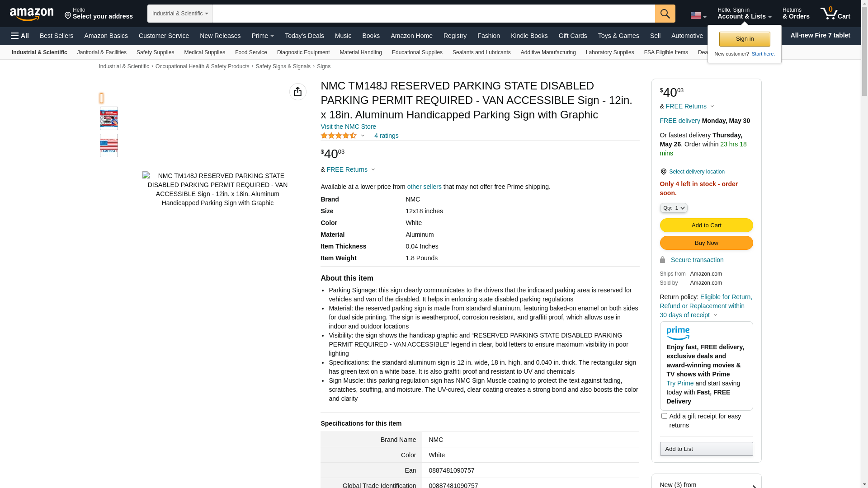The height and width of the screenshot is (488, 868).
Task: Open Today's Deals menu item
Action: (304, 36)
